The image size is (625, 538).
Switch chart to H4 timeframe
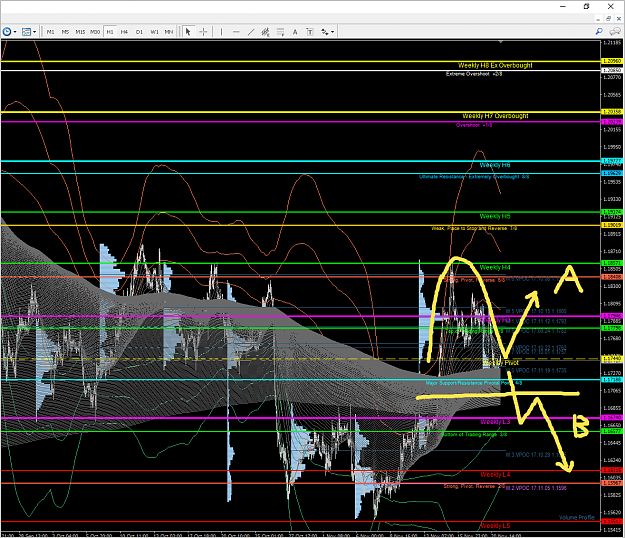[124, 31]
